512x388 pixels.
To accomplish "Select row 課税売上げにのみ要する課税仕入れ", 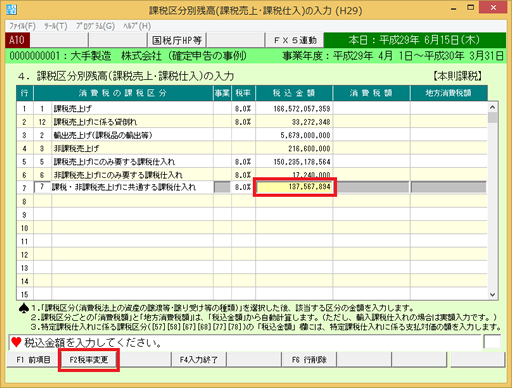I will pos(252,162).
